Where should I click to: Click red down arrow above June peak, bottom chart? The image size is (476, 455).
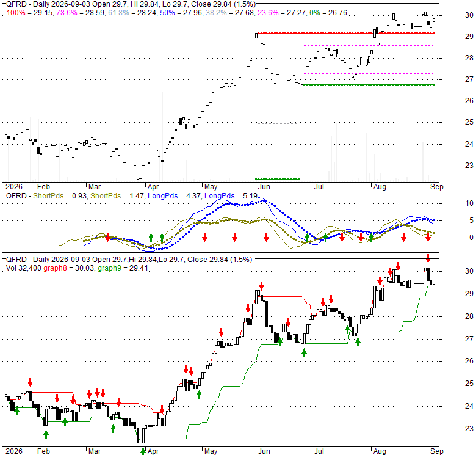pos(261,285)
